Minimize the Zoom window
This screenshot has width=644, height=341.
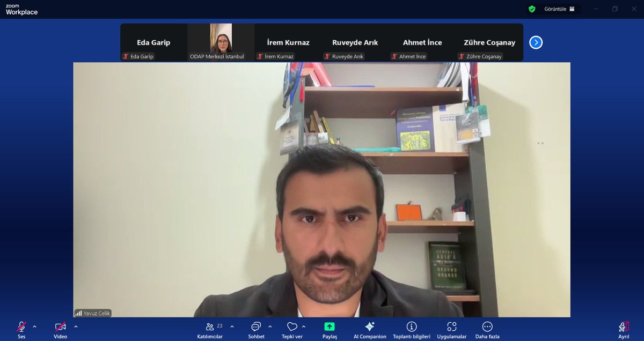[x=595, y=9]
